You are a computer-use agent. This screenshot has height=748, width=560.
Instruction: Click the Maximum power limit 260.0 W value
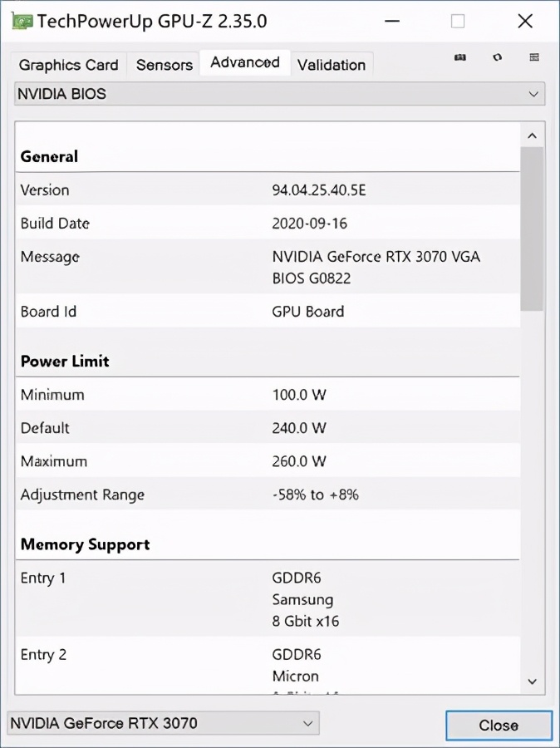[297, 460]
